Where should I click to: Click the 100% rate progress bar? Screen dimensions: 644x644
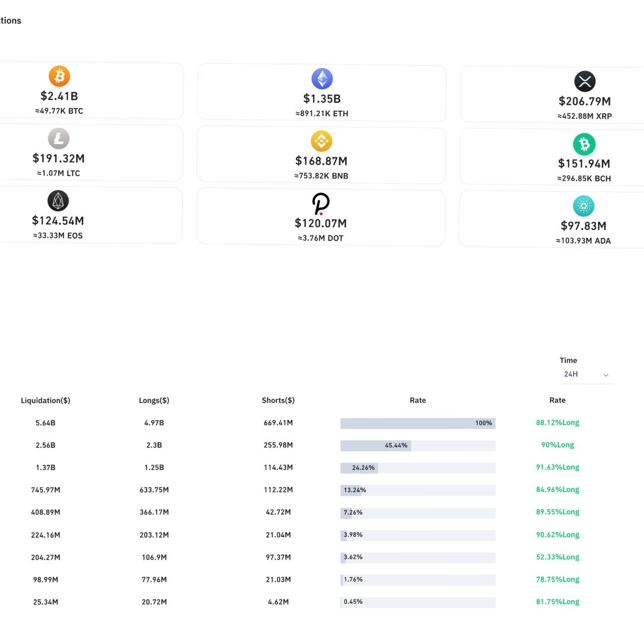click(x=418, y=423)
